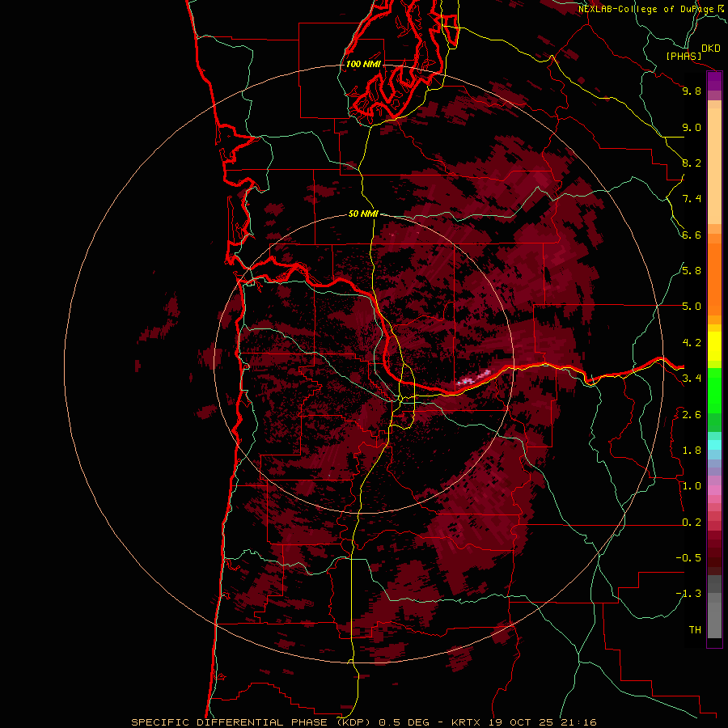Pick the 1.0 scale label
The image size is (728, 728).
[692, 486]
